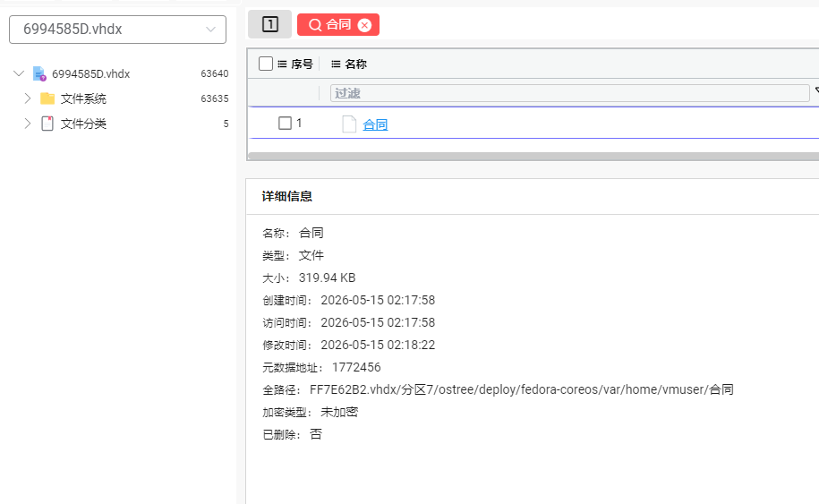Click the 63640 count next to 6994585D.vhdx
Image resolution: width=819 pixels, height=504 pixels.
pyautogui.click(x=215, y=73)
